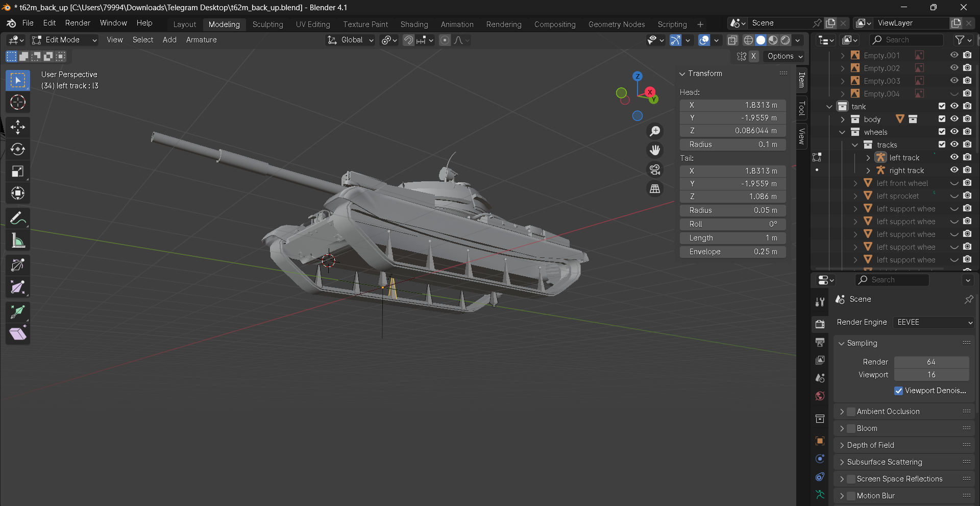Disable Viewport Denoising checkbox
The image size is (980, 506).
pos(898,391)
